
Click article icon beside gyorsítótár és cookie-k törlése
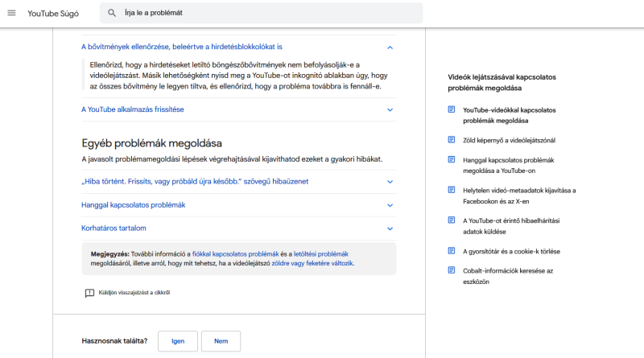tap(452, 250)
